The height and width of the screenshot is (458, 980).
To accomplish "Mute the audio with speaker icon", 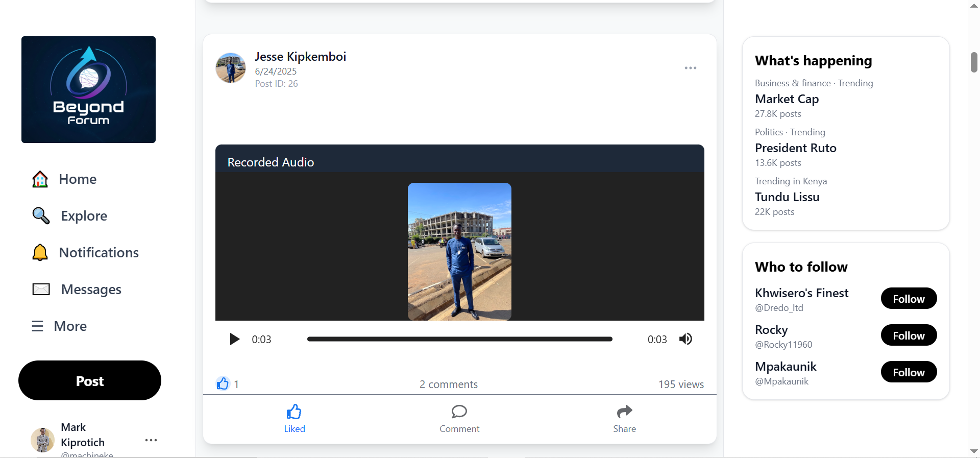I will (x=685, y=339).
